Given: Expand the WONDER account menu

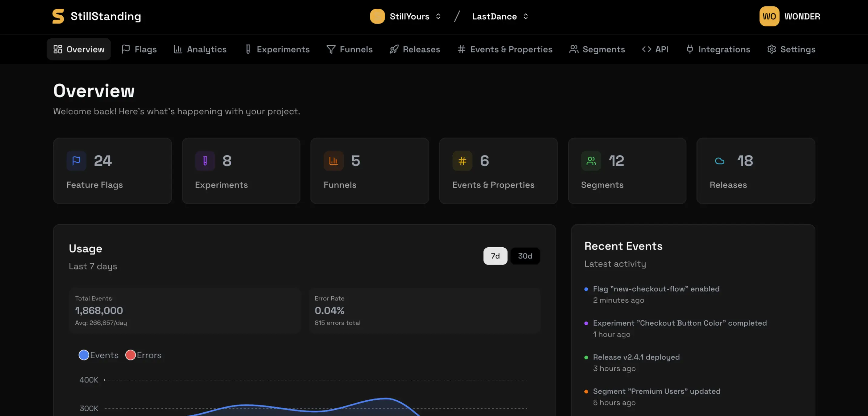Looking at the screenshot, I should point(790,16).
